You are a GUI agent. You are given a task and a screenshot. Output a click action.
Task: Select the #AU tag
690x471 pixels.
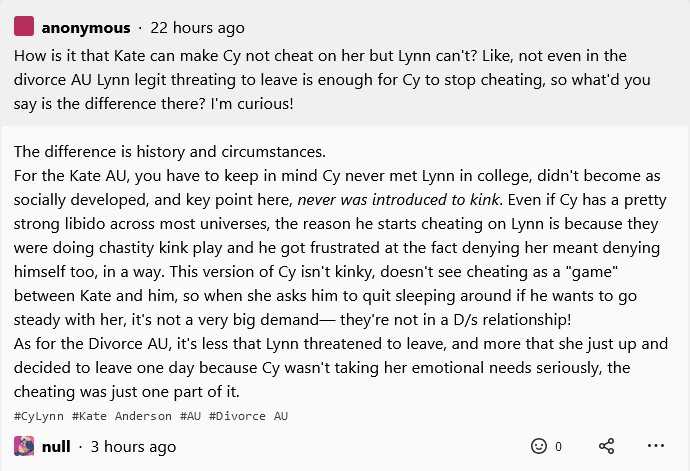[190, 415]
